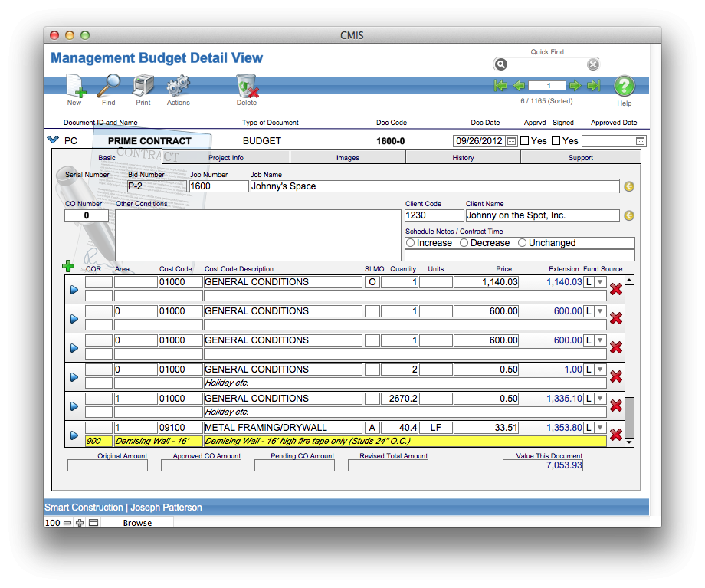The image size is (705, 588).
Task: Collapse the PC section with the blue chevron
Action: (x=52, y=140)
